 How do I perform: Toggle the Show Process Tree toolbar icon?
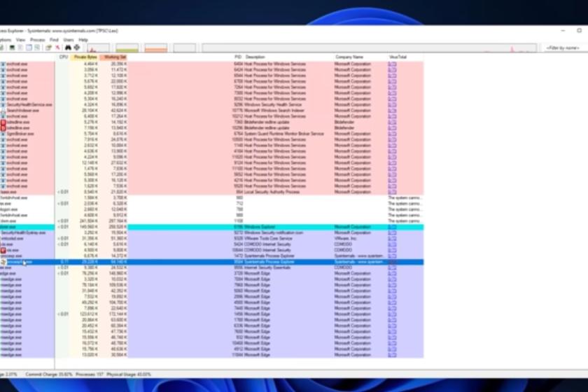tap(20, 48)
